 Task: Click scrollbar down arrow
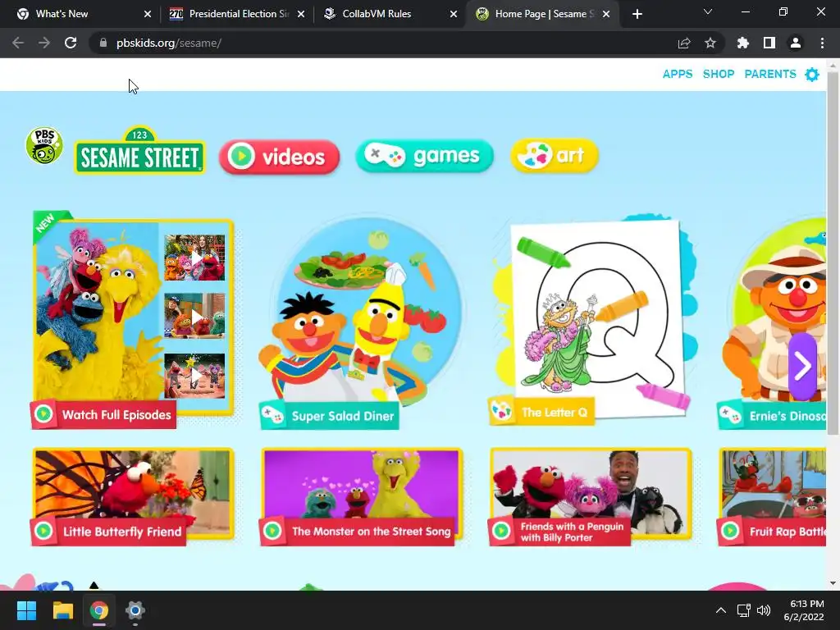point(833,583)
